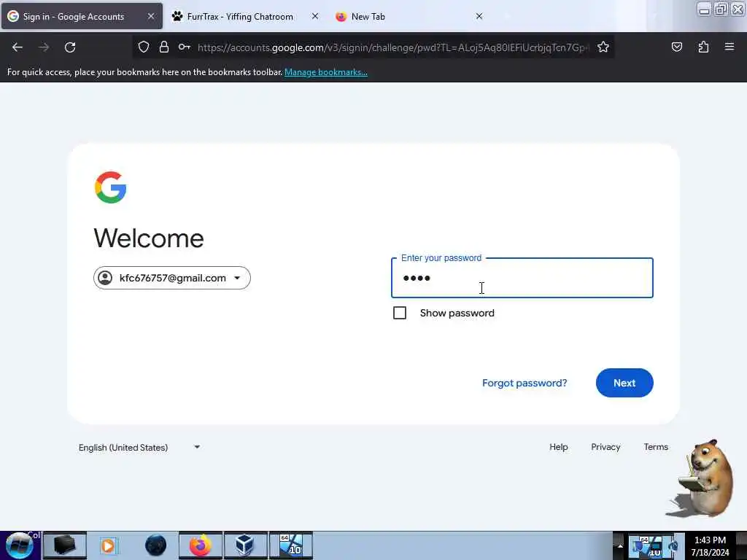747x560 pixels.
Task: Restore down the Firefox window
Action: [721, 9]
